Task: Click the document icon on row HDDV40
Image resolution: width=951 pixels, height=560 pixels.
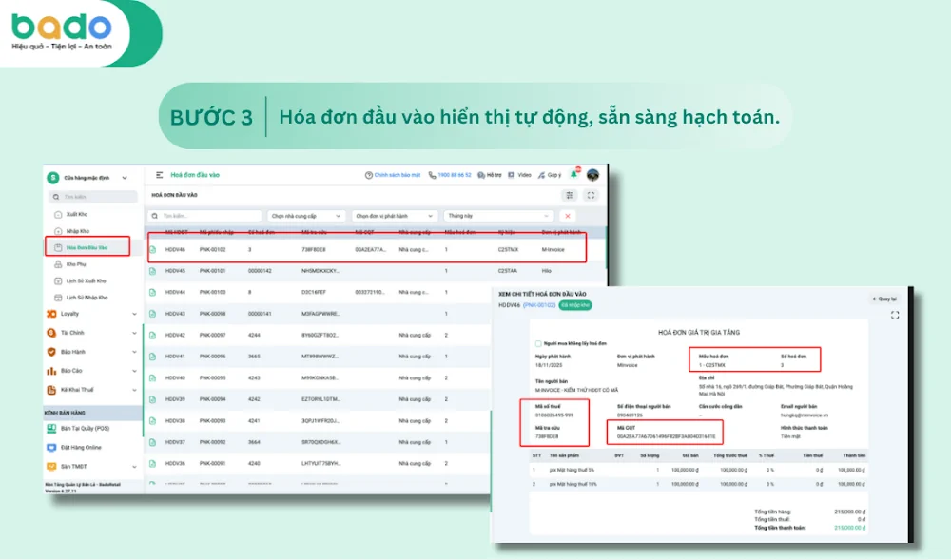Action: click(153, 377)
